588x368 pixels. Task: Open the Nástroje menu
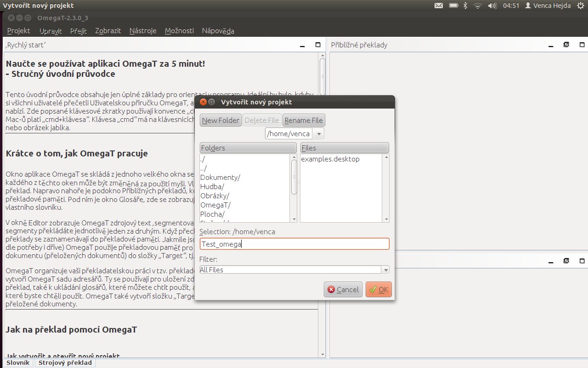(143, 31)
